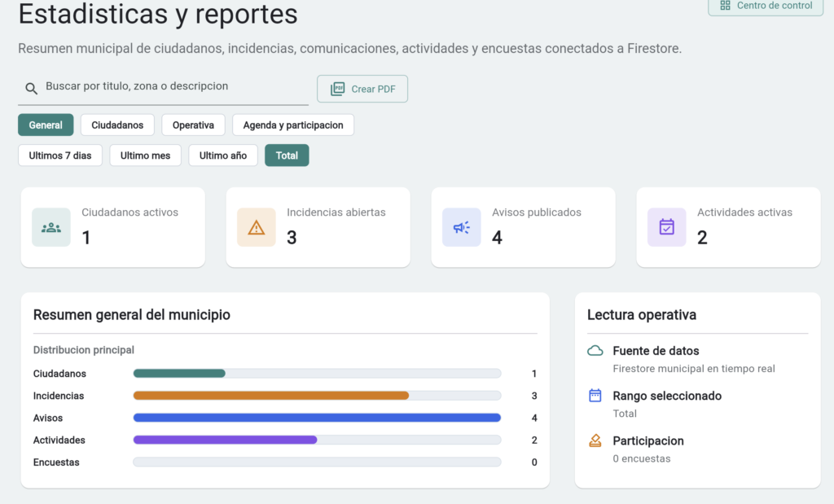The image size is (834, 504).
Task: Click the Fuente de datos cloud icon
Action: click(x=595, y=350)
